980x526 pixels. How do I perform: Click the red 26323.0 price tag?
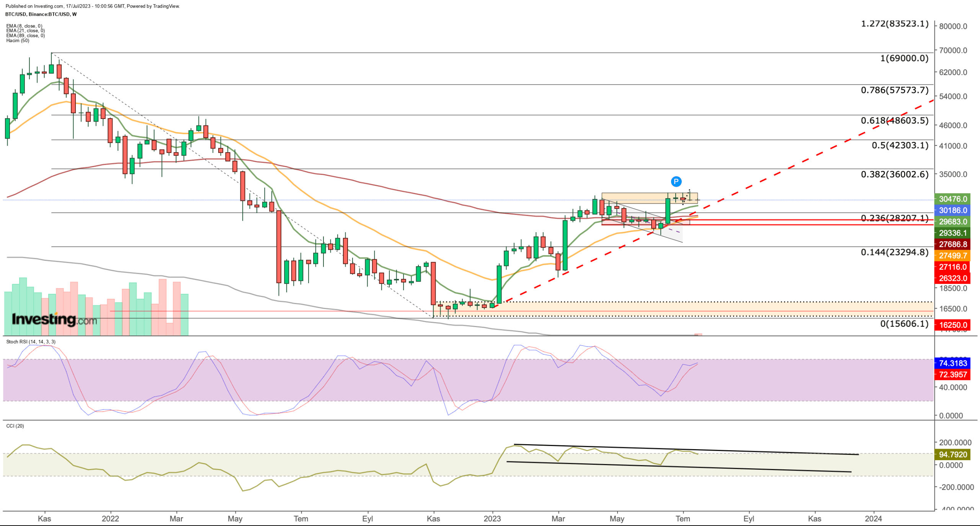point(952,278)
